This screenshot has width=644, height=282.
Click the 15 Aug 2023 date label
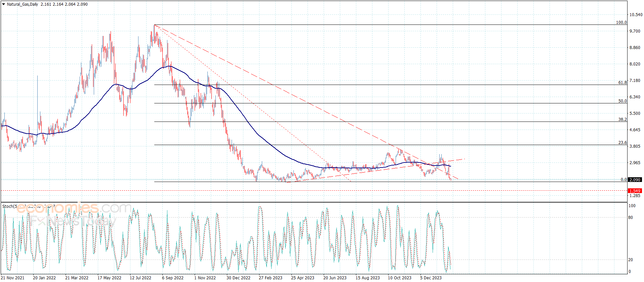click(x=368, y=278)
